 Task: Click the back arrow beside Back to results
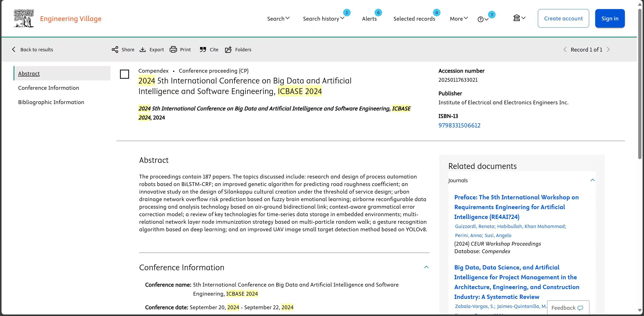[x=14, y=50]
